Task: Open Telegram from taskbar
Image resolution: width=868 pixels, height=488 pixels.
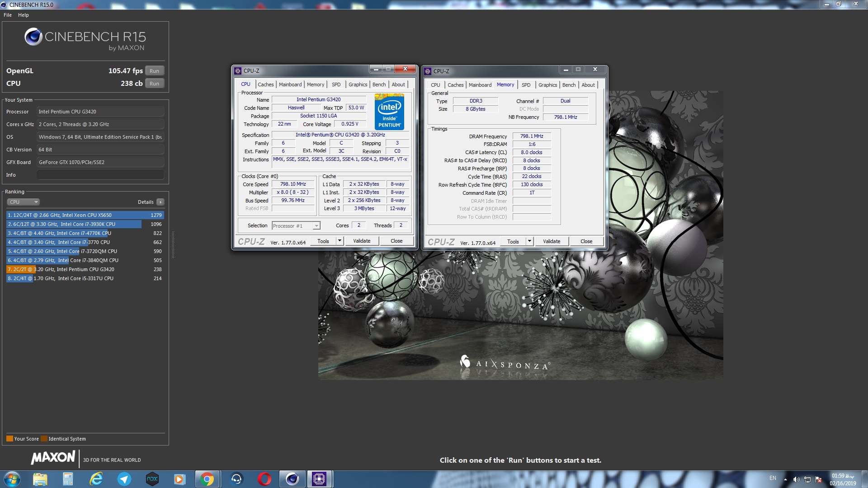Action: tap(124, 479)
